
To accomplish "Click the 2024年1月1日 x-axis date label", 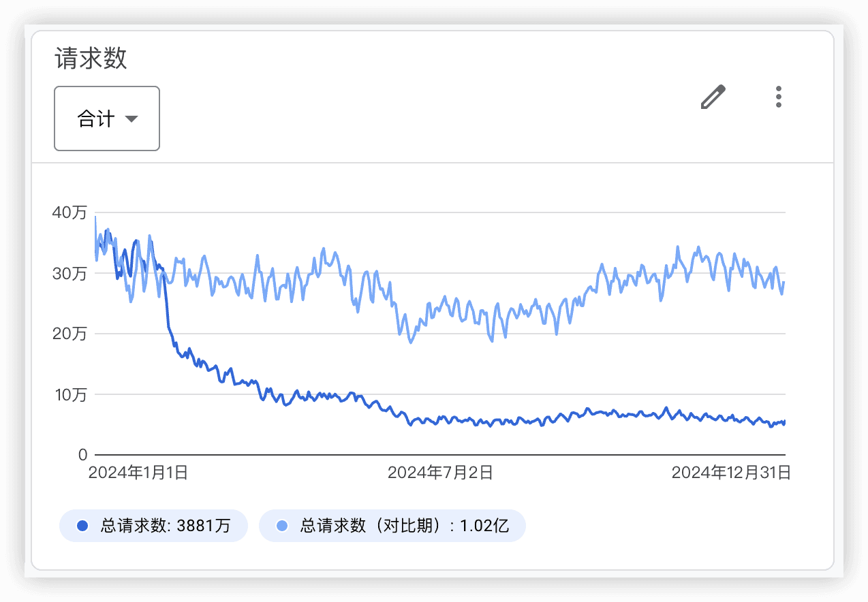I will tap(138, 473).
